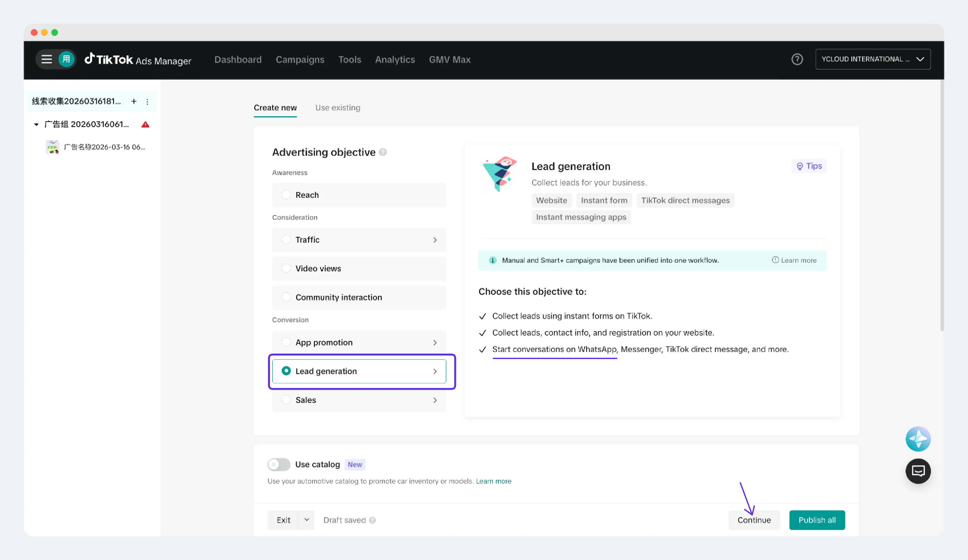Viewport: 968px width, 560px height.
Task: Open the campaign three-dot options menu
Action: tap(147, 102)
